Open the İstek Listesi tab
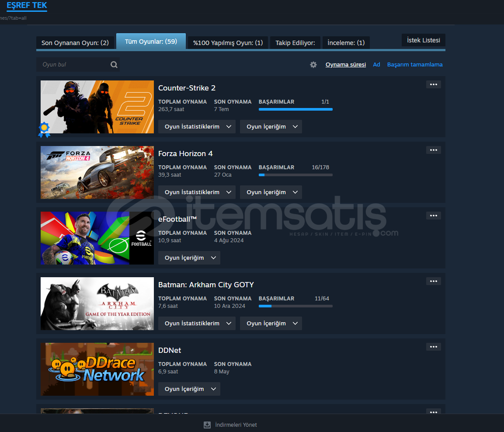 [423, 40]
